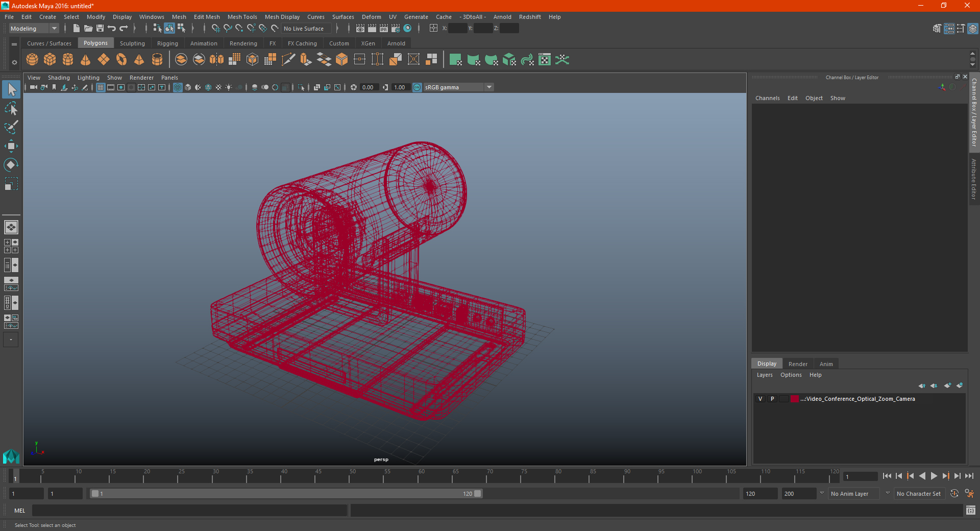Go to start of playback range
The width and height of the screenshot is (980, 531).
[887, 476]
